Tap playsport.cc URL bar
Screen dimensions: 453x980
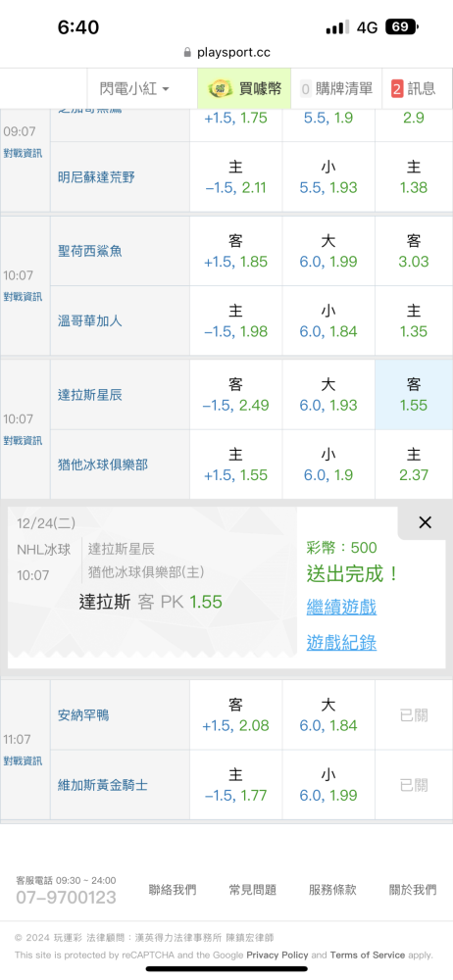coord(226,53)
